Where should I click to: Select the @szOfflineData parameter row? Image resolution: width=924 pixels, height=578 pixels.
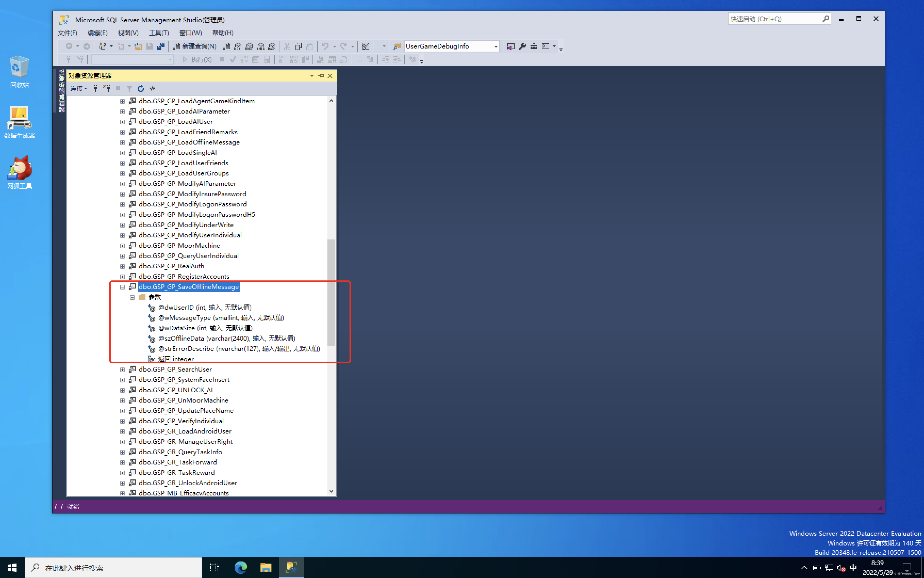[x=222, y=338]
